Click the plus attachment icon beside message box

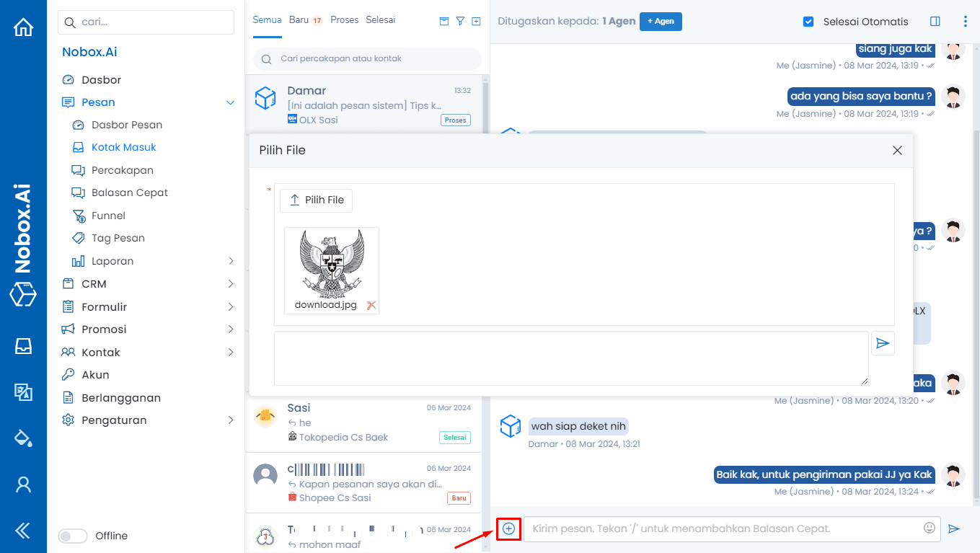[508, 528]
